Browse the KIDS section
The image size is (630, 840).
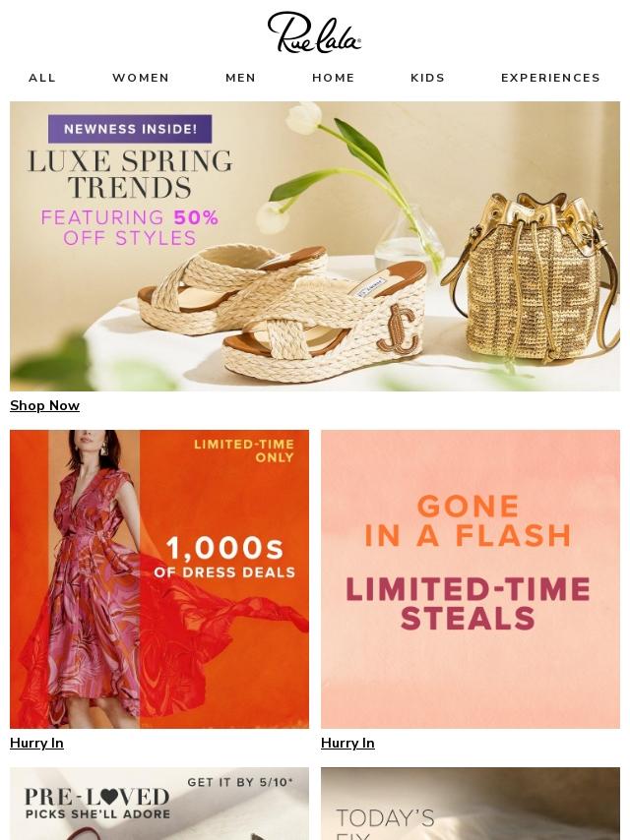tap(428, 78)
